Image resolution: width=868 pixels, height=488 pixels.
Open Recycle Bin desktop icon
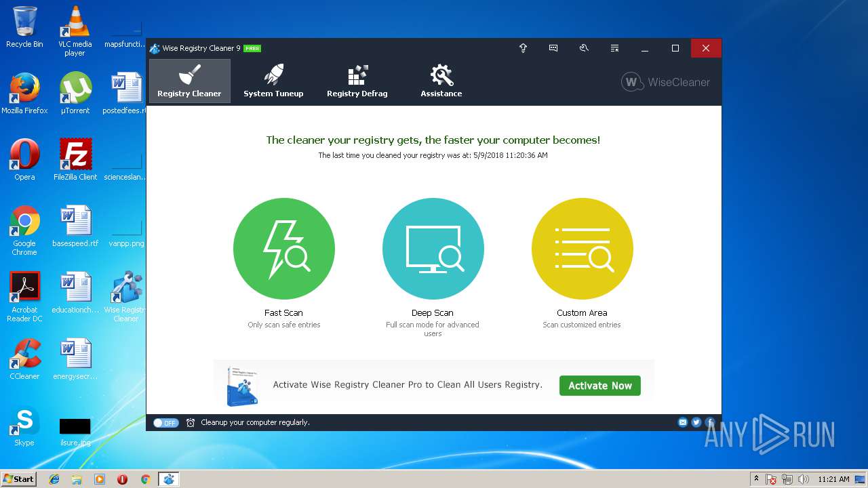coord(24,27)
